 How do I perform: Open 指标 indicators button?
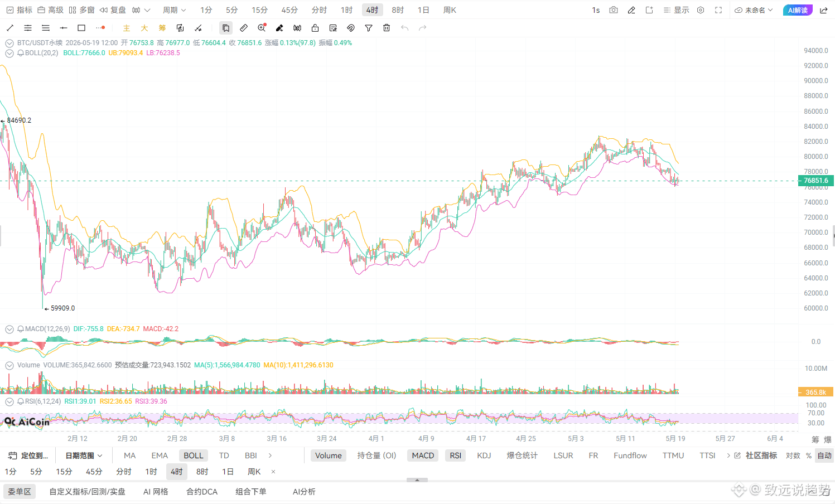click(20, 10)
